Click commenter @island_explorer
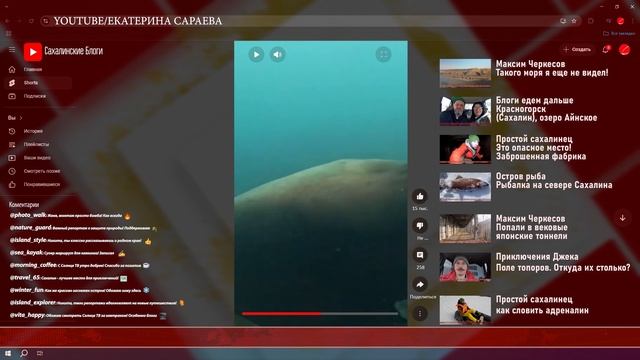 click(x=33, y=302)
